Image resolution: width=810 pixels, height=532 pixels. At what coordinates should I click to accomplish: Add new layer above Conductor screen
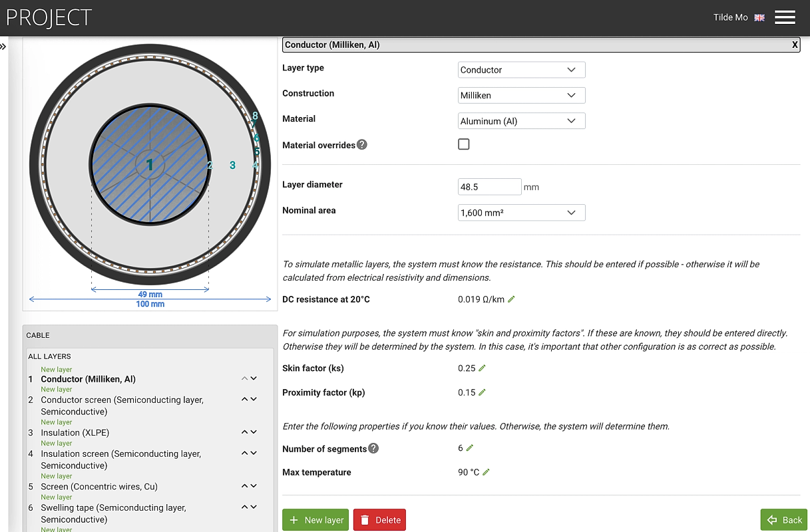(x=57, y=390)
